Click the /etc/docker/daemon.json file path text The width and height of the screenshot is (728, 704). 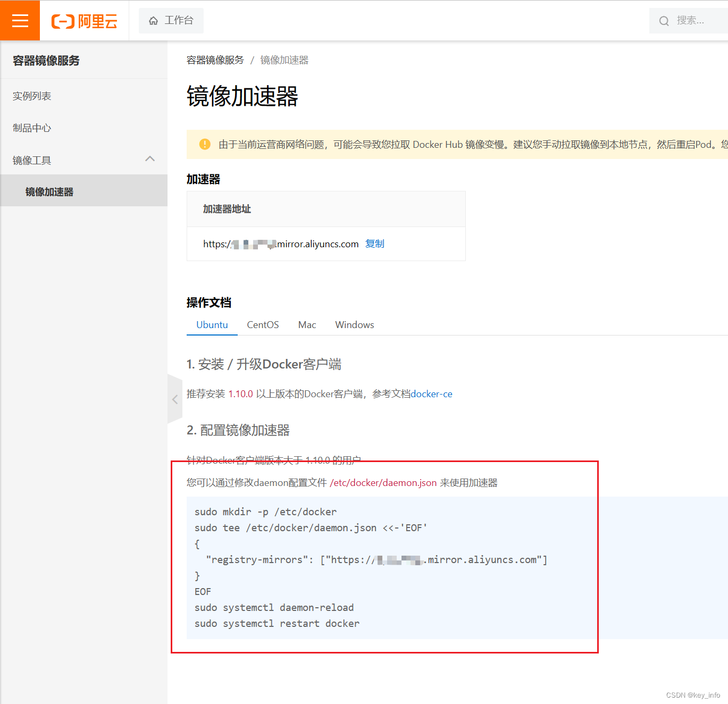tap(383, 483)
